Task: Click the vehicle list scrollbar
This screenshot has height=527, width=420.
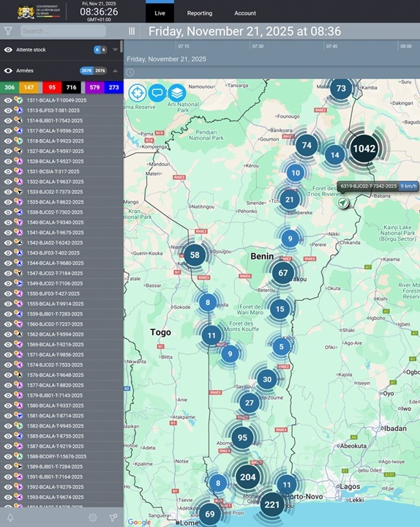Action: [x=121, y=46]
